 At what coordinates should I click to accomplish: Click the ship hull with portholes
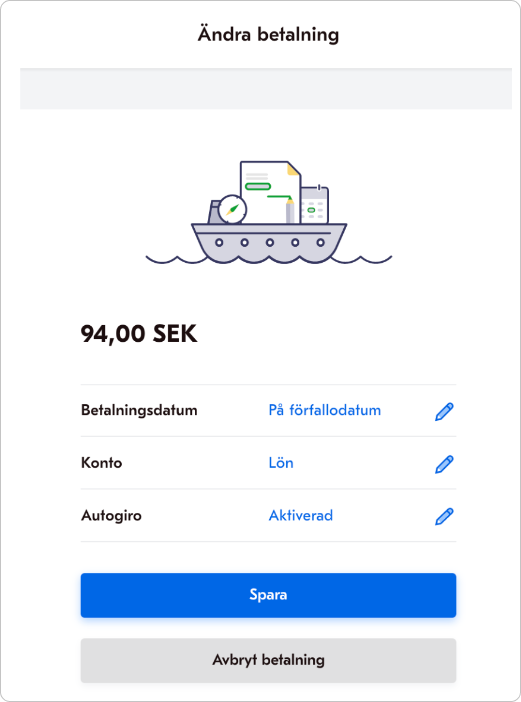[269, 243]
